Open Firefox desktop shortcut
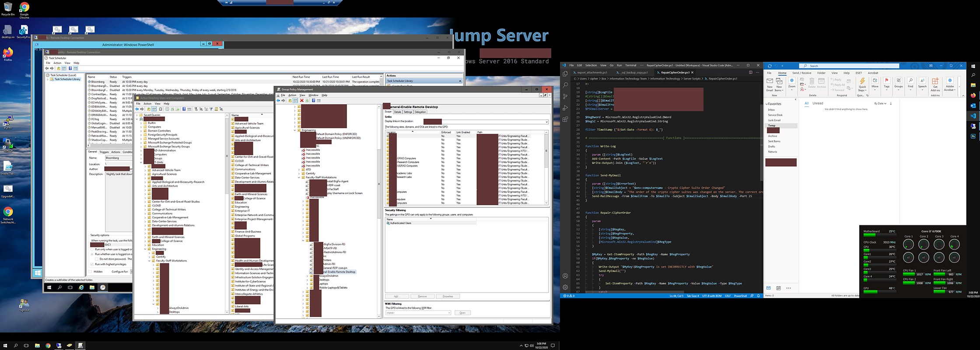This screenshot has width=980, height=350. pos(8,55)
